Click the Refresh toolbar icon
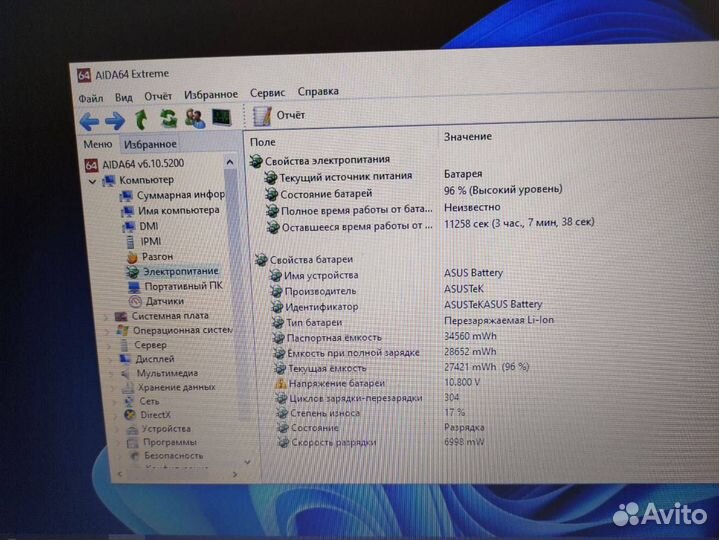The image size is (719, 540). tap(168, 118)
